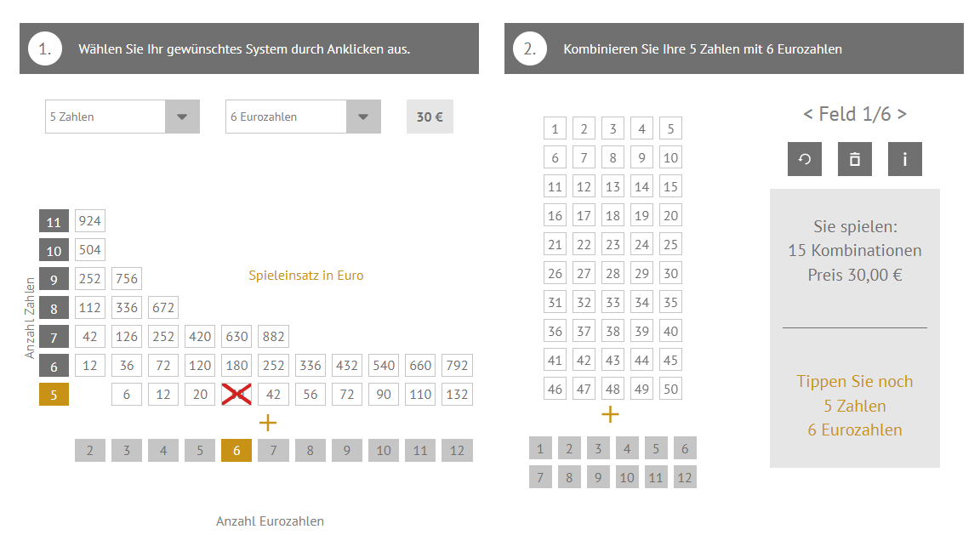The image size is (980, 535).
Task: Select row 11 in Anzahl Zahlen
Action: coord(54,221)
